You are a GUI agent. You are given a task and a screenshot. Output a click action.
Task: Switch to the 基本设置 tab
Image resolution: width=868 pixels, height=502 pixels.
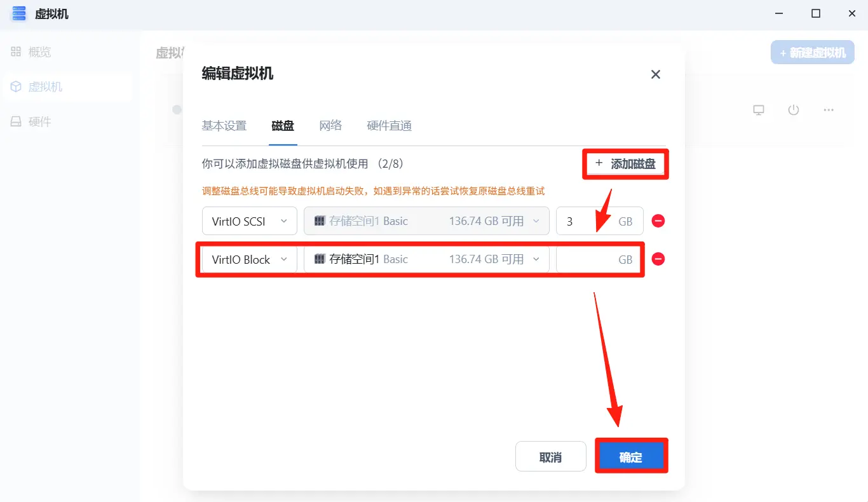(x=224, y=126)
